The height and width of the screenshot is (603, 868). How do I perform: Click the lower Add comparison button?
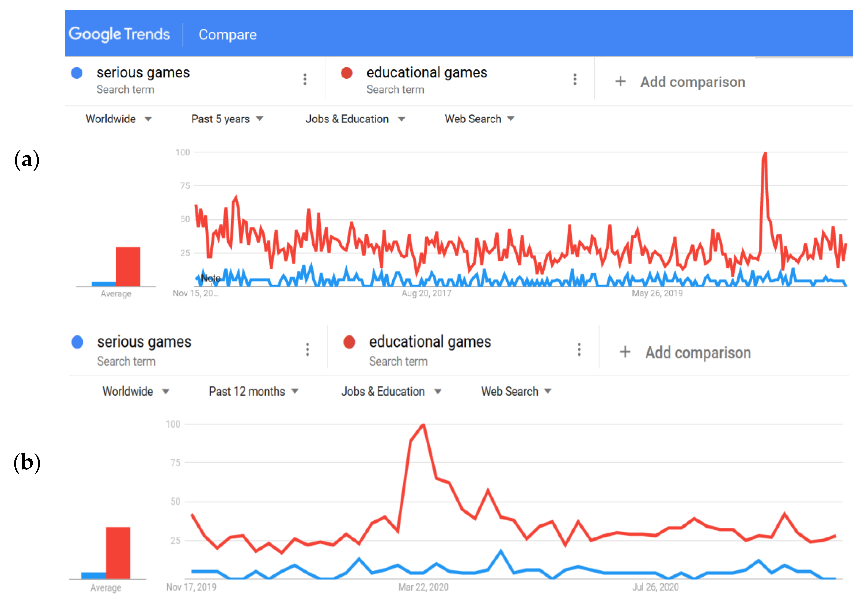click(698, 352)
